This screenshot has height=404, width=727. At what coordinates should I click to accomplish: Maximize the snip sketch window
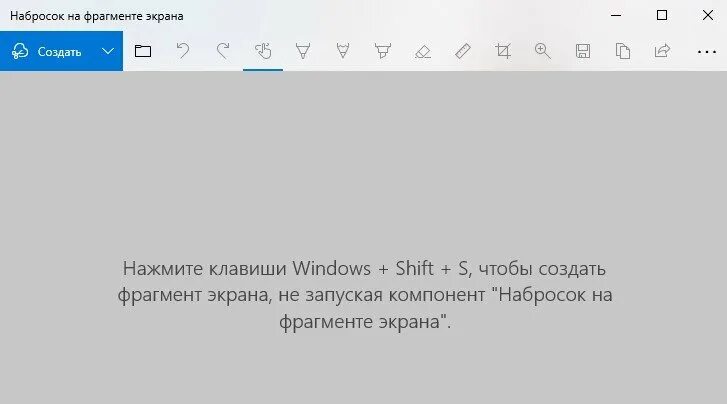pyautogui.click(x=662, y=15)
